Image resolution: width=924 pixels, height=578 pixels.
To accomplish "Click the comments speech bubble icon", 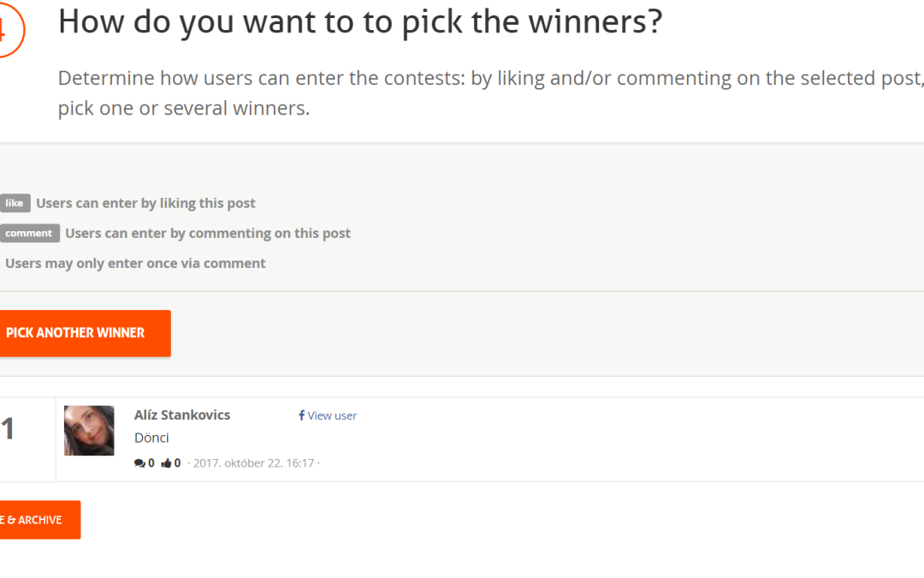I will click(x=139, y=463).
